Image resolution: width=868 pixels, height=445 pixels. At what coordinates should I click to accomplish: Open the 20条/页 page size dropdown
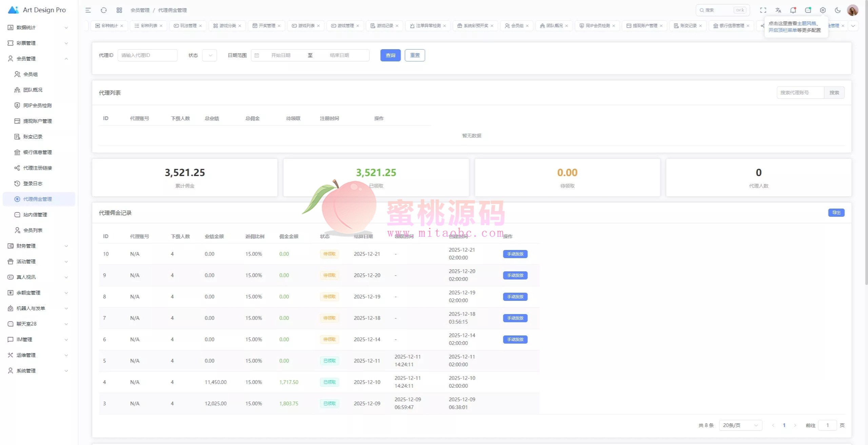[x=740, y=425]
